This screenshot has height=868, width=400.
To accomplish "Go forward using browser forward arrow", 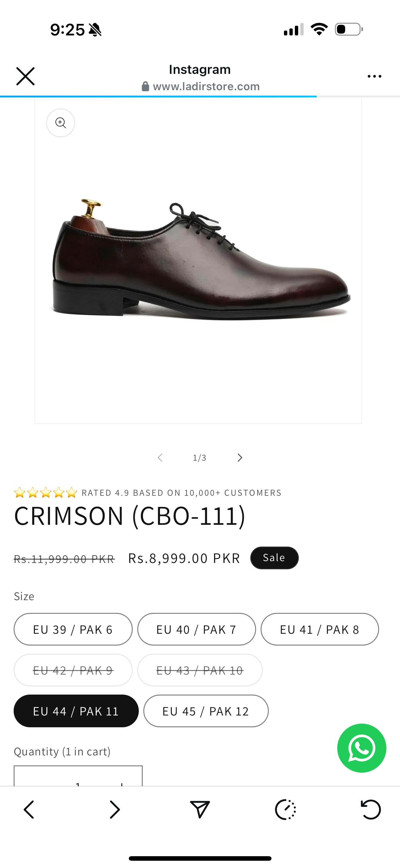I will [115, 809].
